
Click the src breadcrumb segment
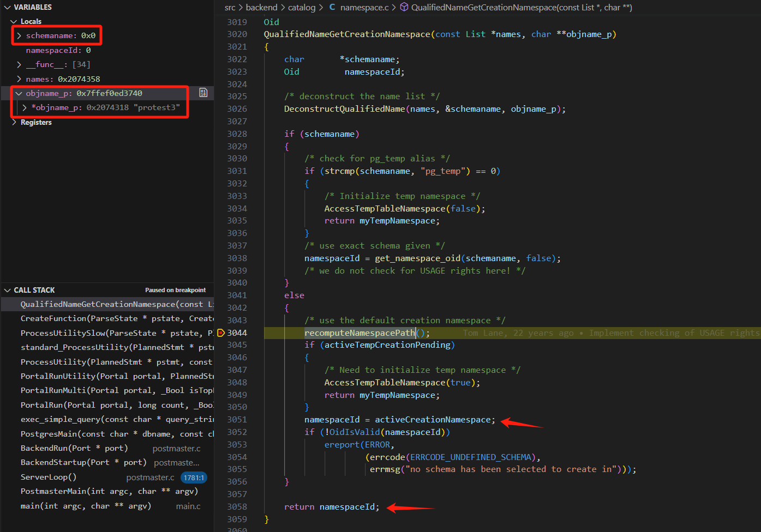230,7
